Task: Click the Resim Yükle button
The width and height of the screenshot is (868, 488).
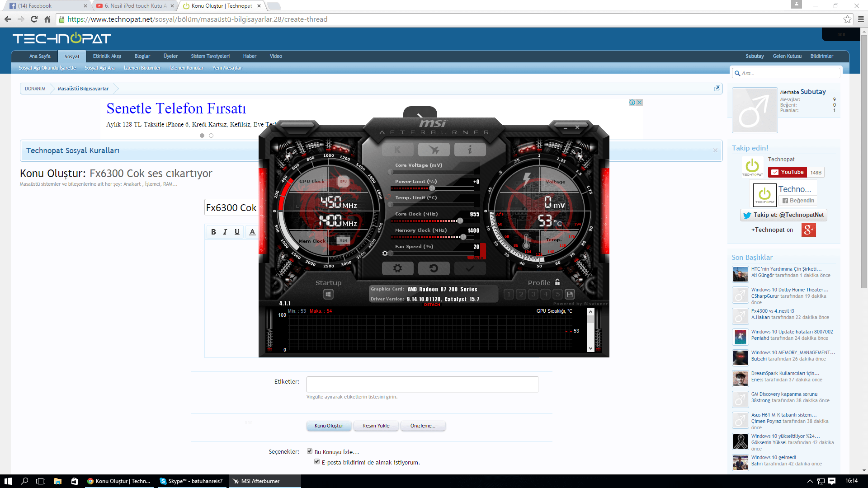Action: [376, 426]
